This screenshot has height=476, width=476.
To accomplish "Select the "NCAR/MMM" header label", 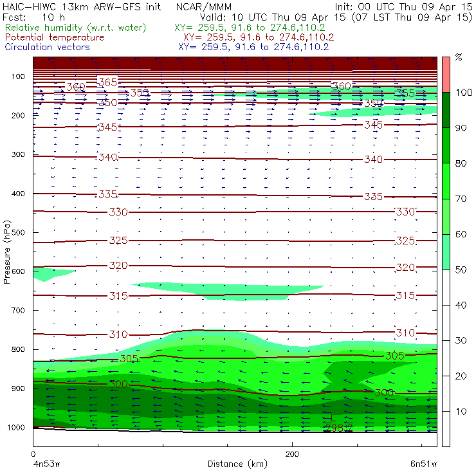I will point(204,6).
